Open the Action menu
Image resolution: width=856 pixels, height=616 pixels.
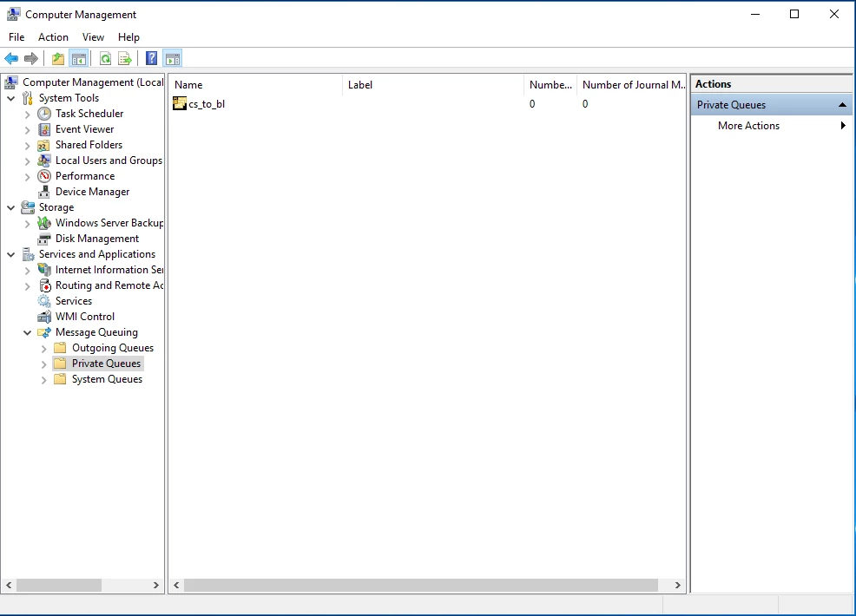click(53, 37)
